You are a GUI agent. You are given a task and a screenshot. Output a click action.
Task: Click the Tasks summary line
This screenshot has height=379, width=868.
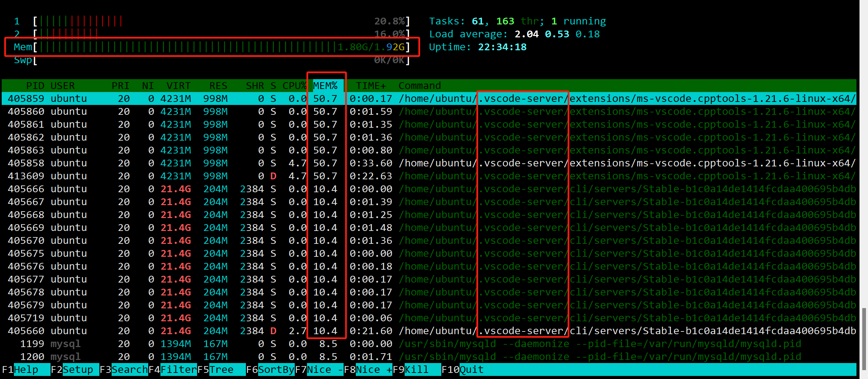click(x=517, y=21)
